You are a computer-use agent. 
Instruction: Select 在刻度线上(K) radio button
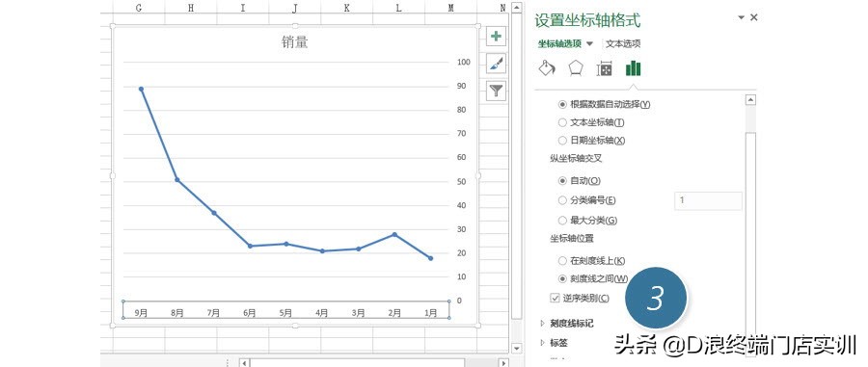click(x=562, y=260)
